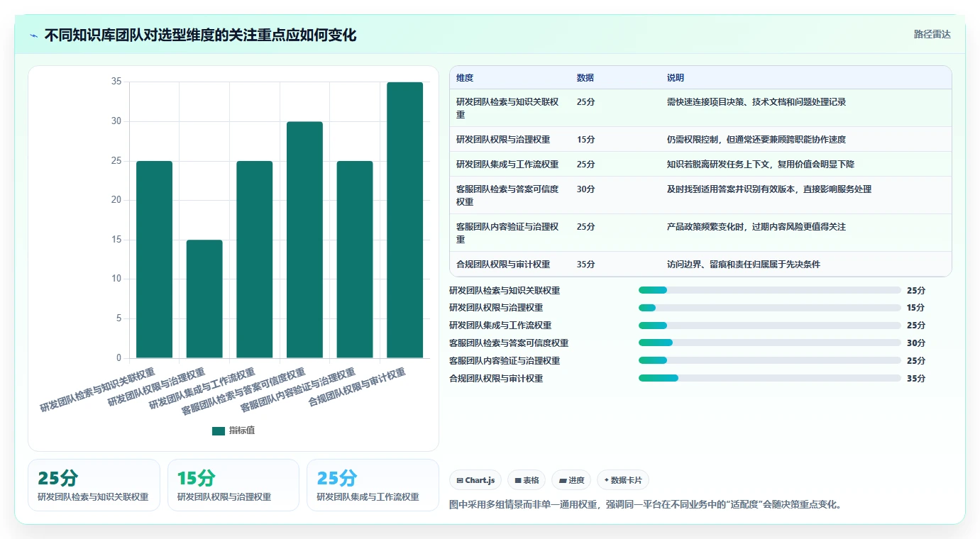The width and height of the screenshot is (980, 539).
Task: Click the 研发团队权限与治理权重 chart bar
Action: click(x=204, y=299)
